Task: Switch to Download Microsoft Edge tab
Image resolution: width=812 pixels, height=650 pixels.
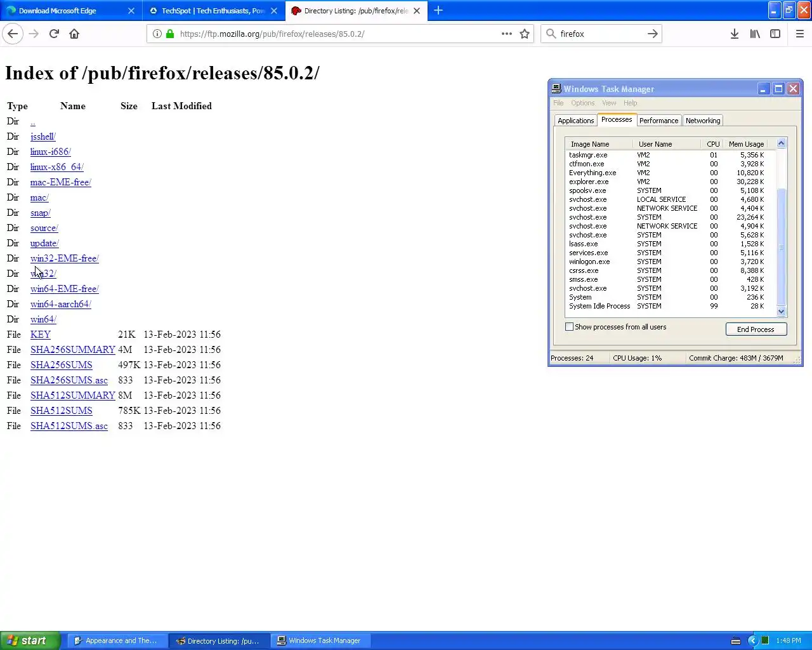Action: pyautogui.click(x=70, y=11)
